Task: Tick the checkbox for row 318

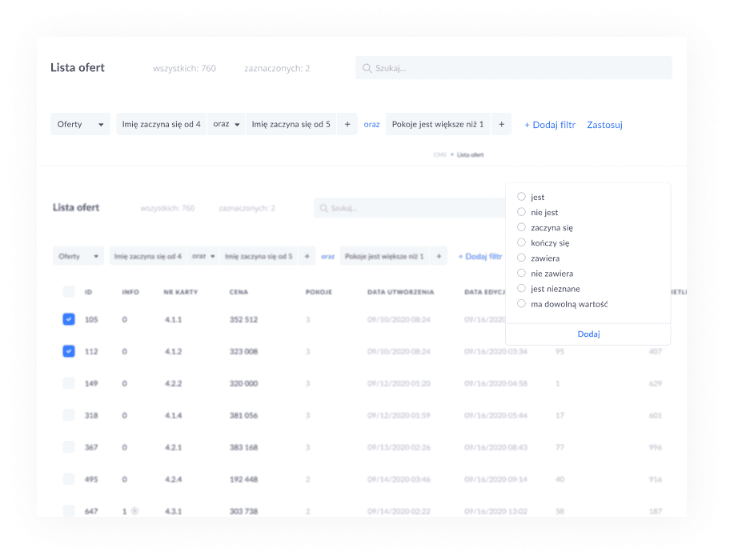Action: point(69,415)
